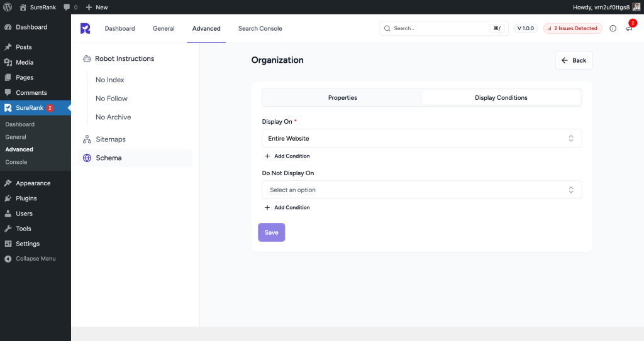Viewport: 644px width, 341px height.
Task: Focus the Search input field
Action: (x=444, y=28)
